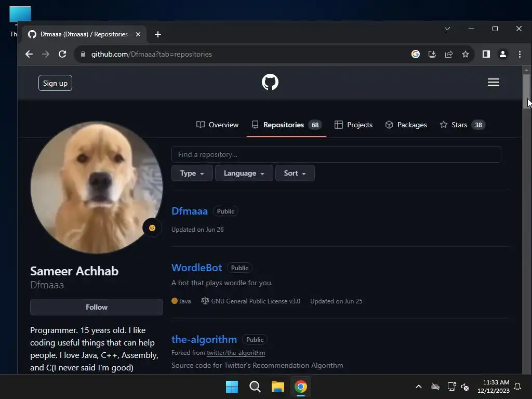Image resolution: width=532 pixels, height=399 pixels.
Task: Click 'Updated on Jun 26' text
Action: coord(197,230)
